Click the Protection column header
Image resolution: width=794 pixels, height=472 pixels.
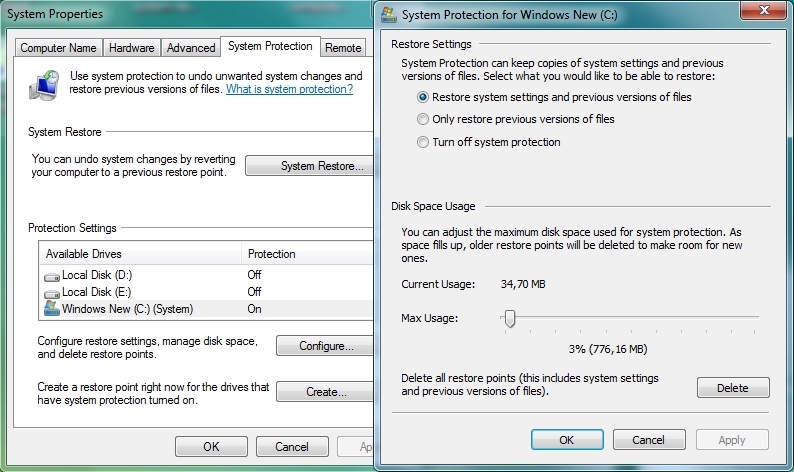[307, 254]
